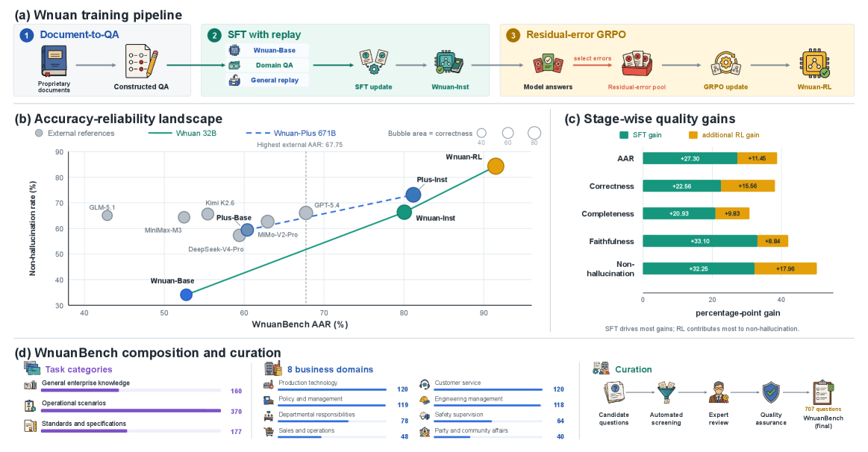Click the Model answers cards icon

[x=548, y=64]
